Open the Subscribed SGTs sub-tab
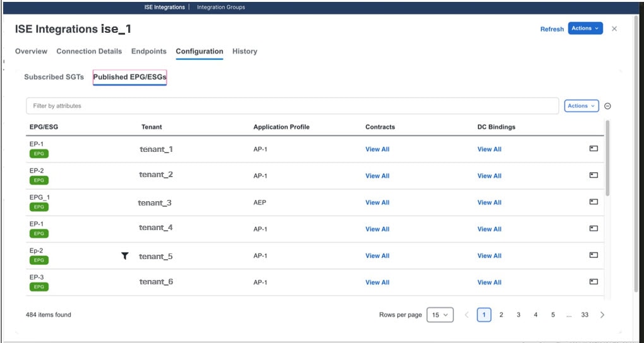 coord(54,77)
